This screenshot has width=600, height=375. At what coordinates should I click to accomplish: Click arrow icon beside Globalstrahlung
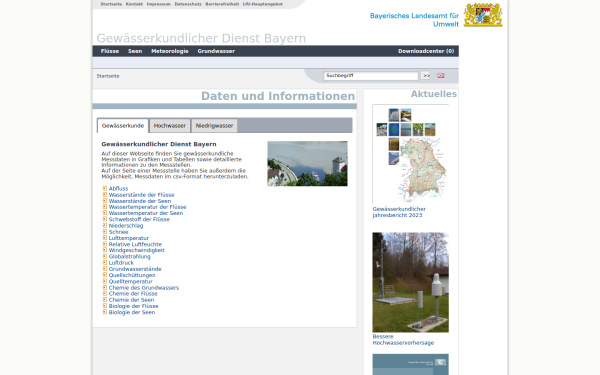tap(104, 256)
